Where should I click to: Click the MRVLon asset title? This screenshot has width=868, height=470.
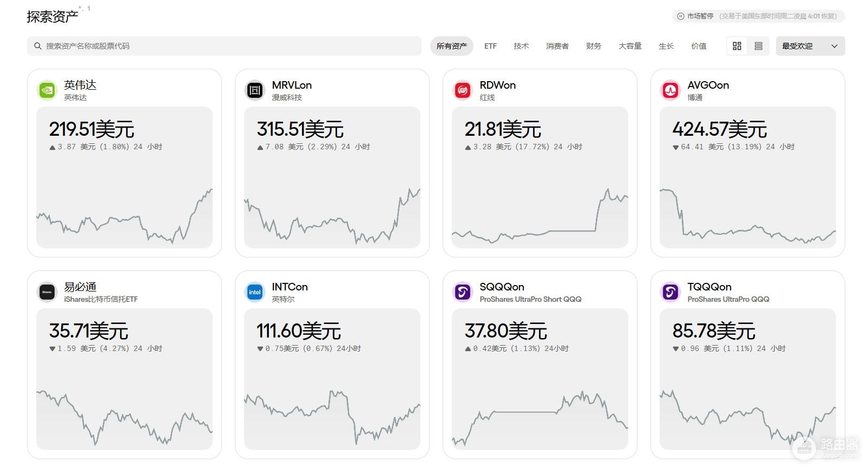point(292,85)
